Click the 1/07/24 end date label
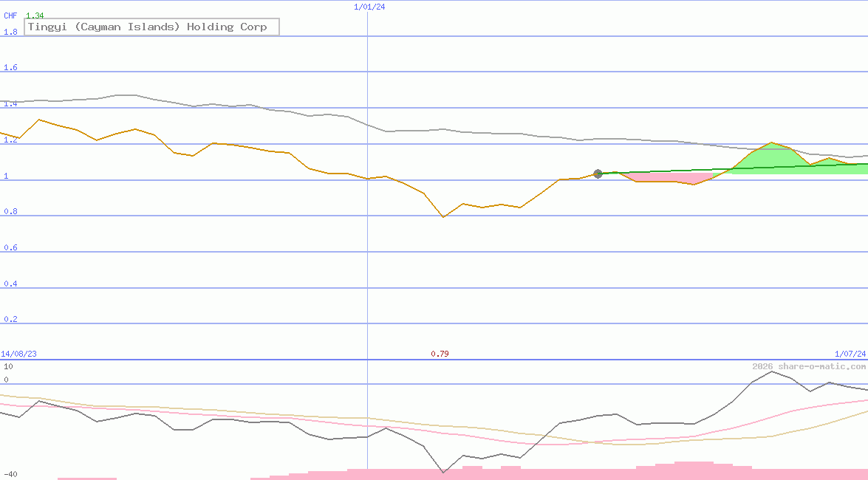Viewport: 868px width, 480px height. click(850, 354)
